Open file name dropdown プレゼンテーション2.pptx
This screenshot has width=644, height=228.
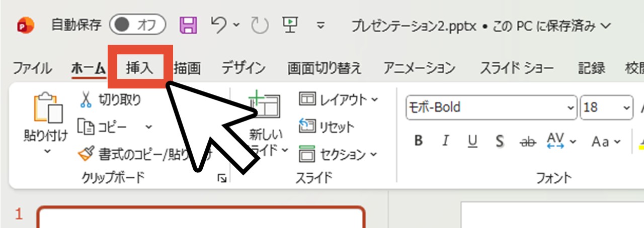click(482, 25)
